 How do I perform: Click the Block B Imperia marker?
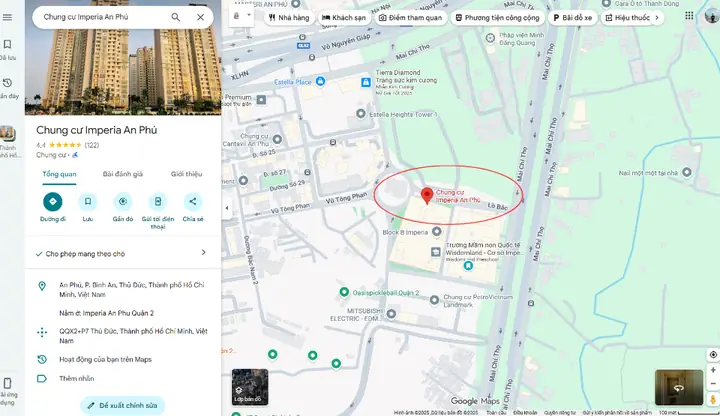pyautogui.click(x=437, y=231)
